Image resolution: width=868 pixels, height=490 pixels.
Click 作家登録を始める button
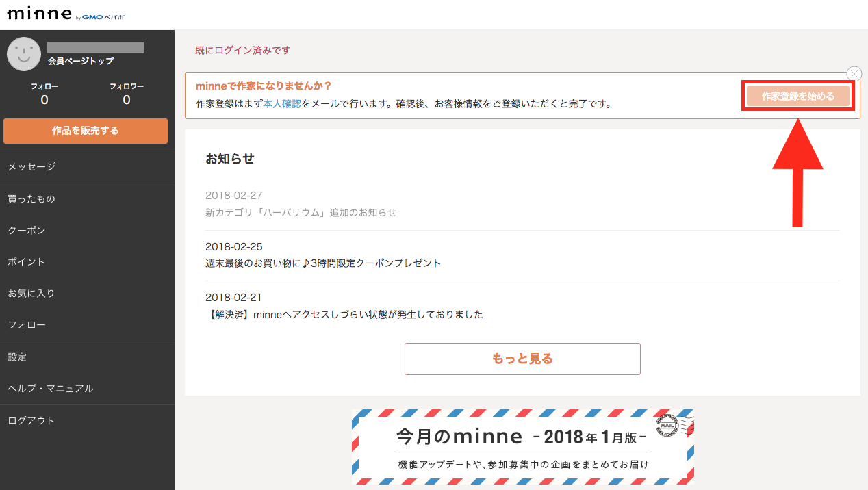coord(797,96)
